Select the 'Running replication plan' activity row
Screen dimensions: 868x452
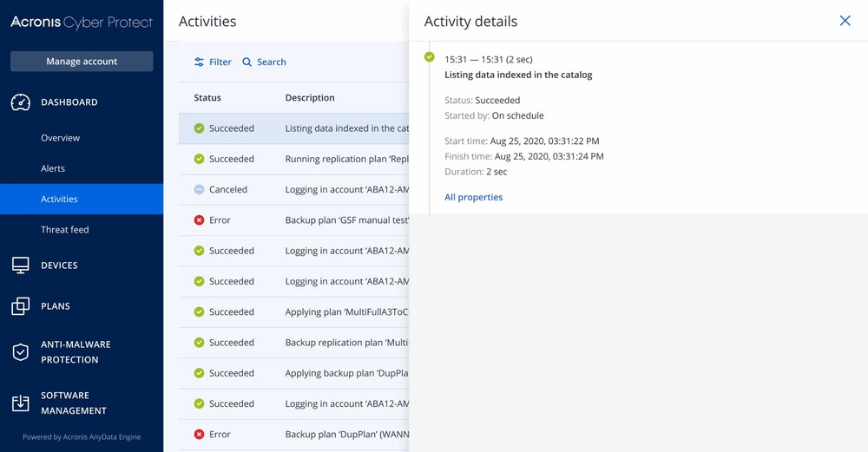(294, 159)
